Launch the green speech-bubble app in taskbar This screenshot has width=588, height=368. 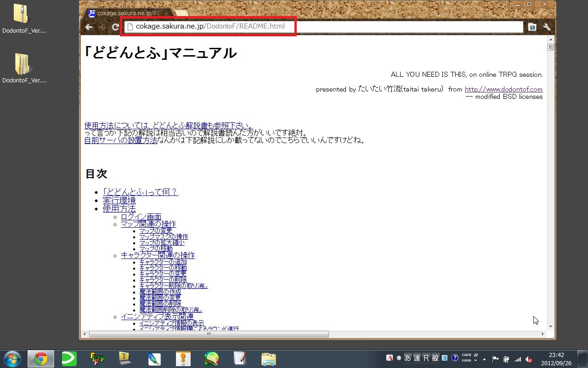(69, 359)
